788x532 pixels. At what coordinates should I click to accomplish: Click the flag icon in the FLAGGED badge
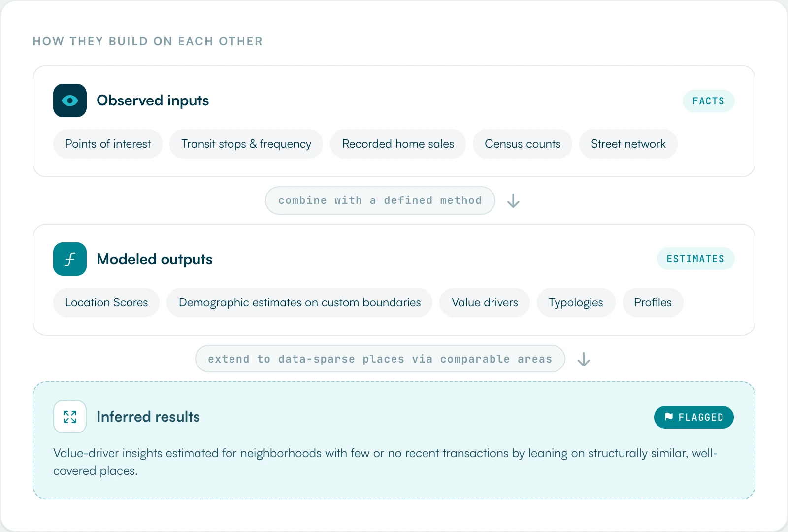point(668,417)
